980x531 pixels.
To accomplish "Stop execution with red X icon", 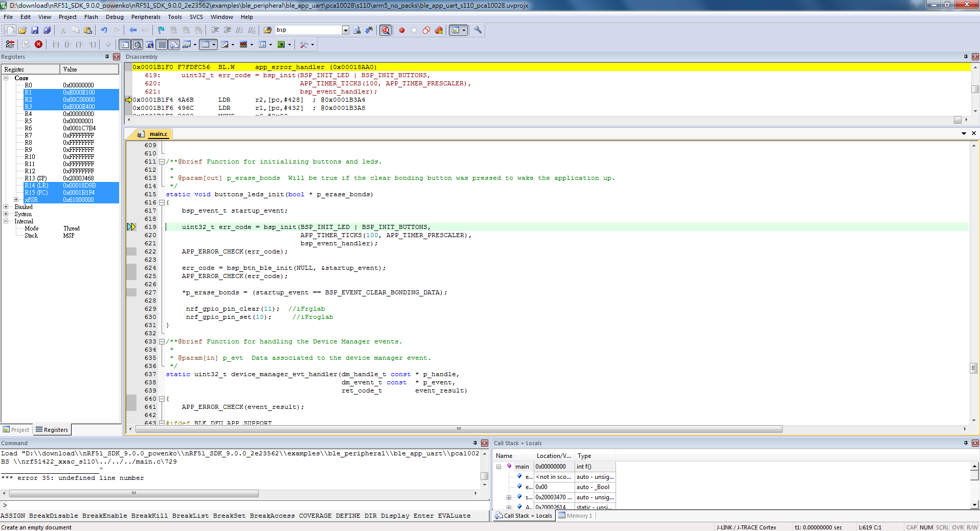I will [38, 44].
